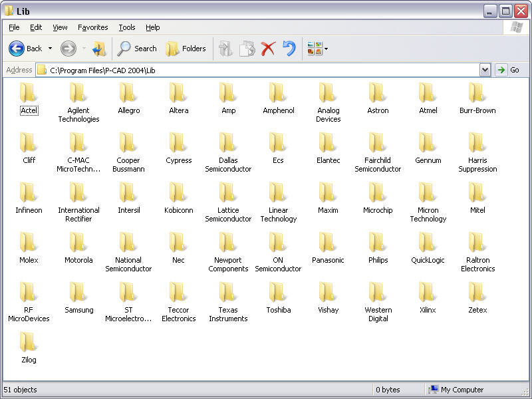
Task: Undo the last action with blue arrow
Action: pyautogui.click(x=289, y=49)
